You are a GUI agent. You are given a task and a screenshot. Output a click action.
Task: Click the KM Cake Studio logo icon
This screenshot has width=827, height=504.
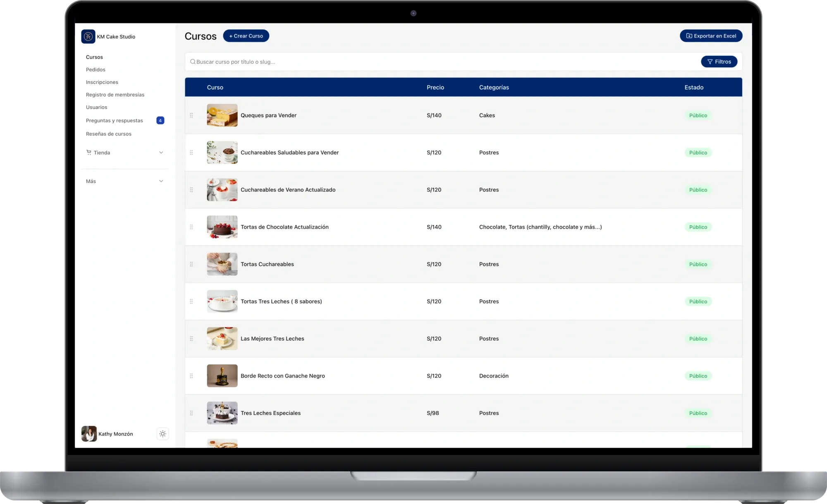pos(88,36)
